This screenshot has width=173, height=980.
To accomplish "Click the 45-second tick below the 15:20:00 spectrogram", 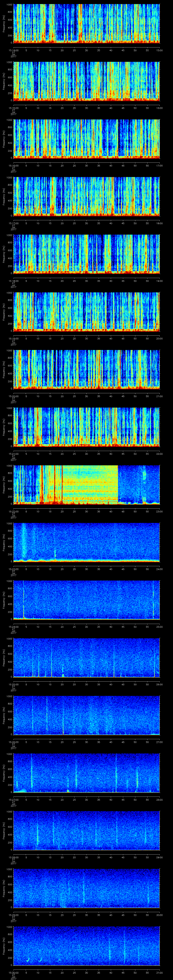I will click(x=123, y=396).
